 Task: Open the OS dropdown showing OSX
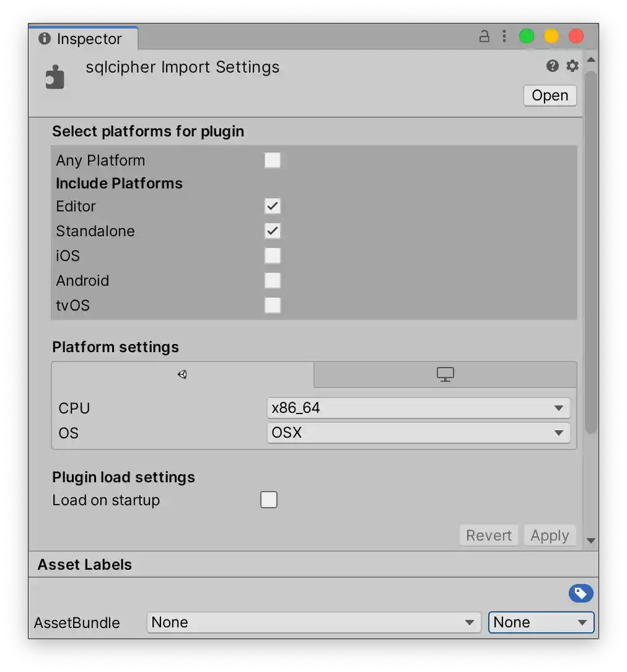click(x=418, y=433)
